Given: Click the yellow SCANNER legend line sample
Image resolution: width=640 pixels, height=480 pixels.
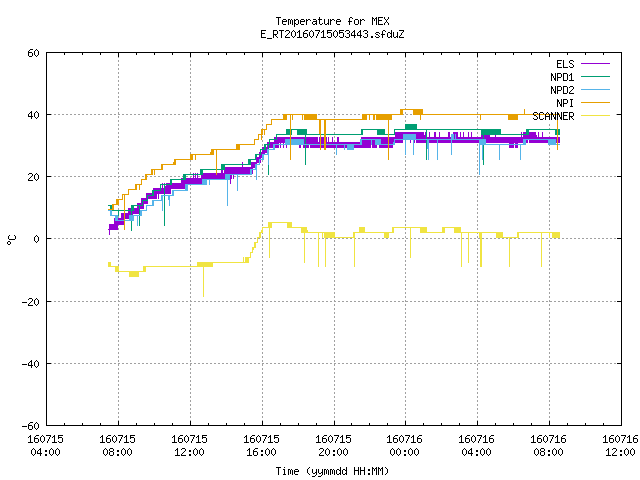Looking at the screenshot, I should pos(596,116).
